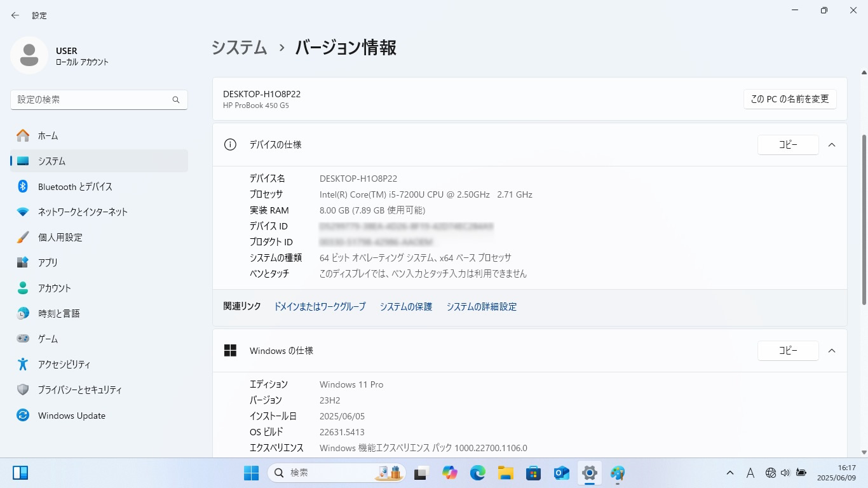Viewport: 868px width, 488px height.
Task: Click the ホーム home icon in sidebar
Action: pos(23,135)
